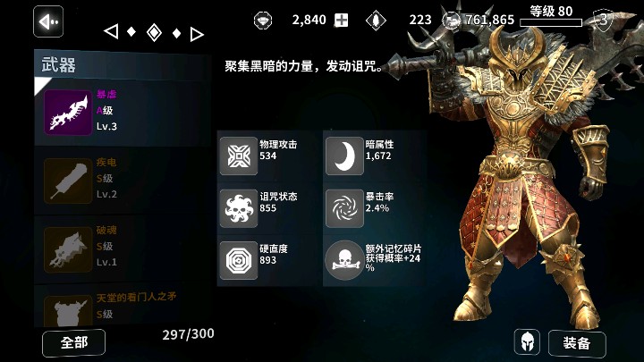Click the helmet icon button
Image resolution: width=644 pixels, height=362 pixels.
tap(527, 341)
